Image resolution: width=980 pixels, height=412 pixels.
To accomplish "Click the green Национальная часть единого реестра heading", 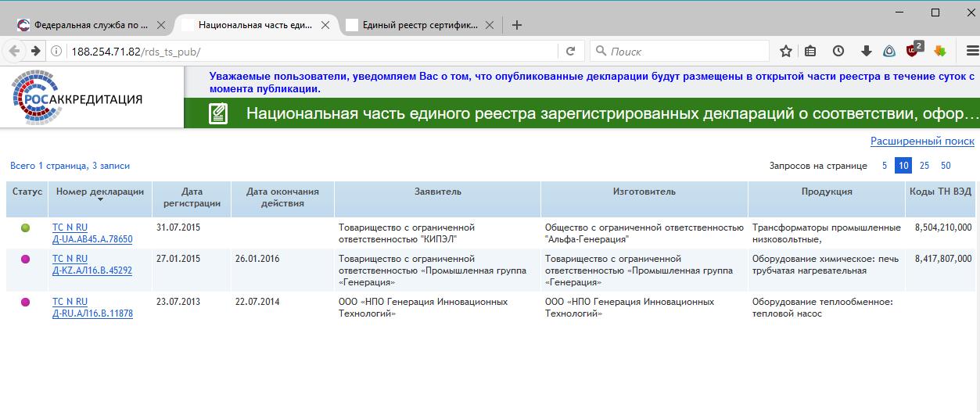I will [612, 114].
